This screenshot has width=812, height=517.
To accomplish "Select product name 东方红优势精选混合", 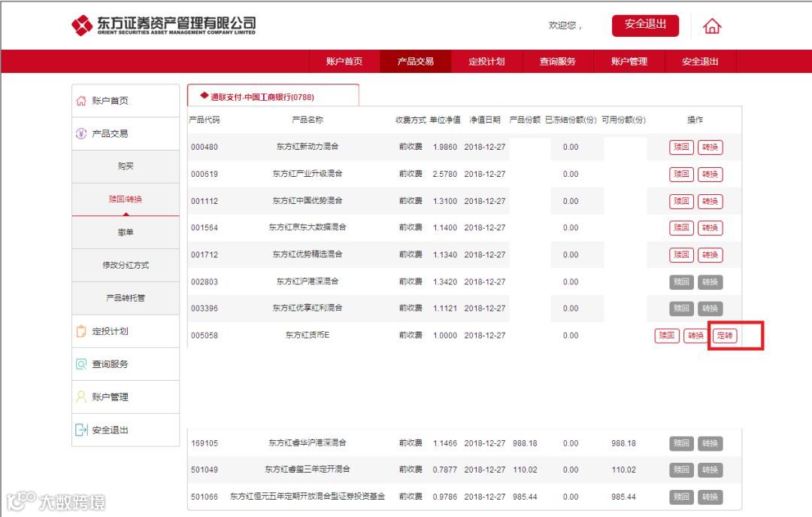I will (x=307, y=254).
